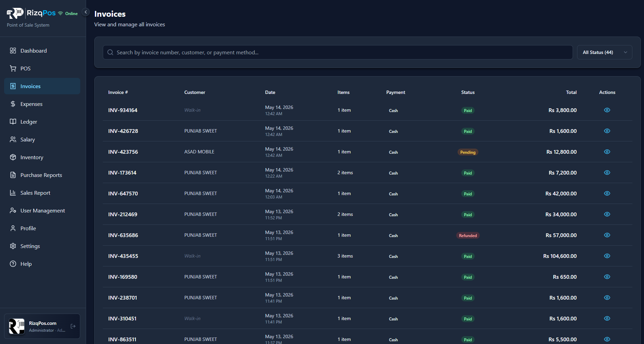View invoice INV-635686 via eye icon
The height and width of the screenshot is (344, 644).
(x=607, y=235)
